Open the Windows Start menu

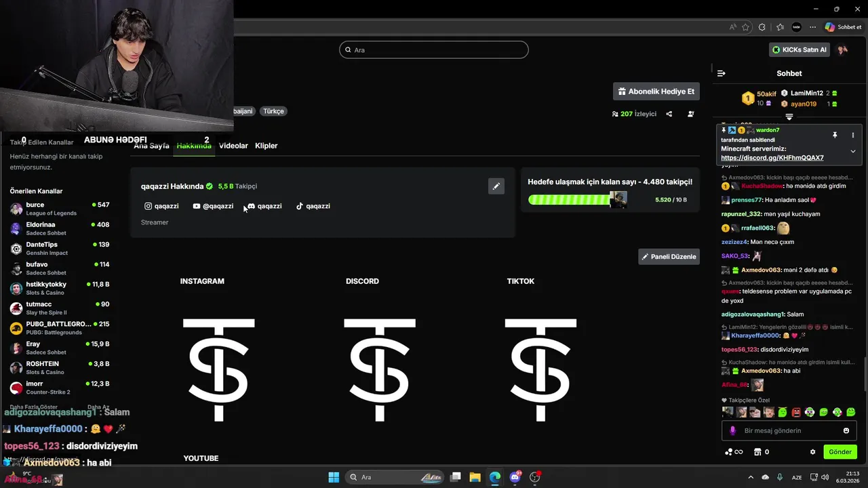tap(334, 477)
